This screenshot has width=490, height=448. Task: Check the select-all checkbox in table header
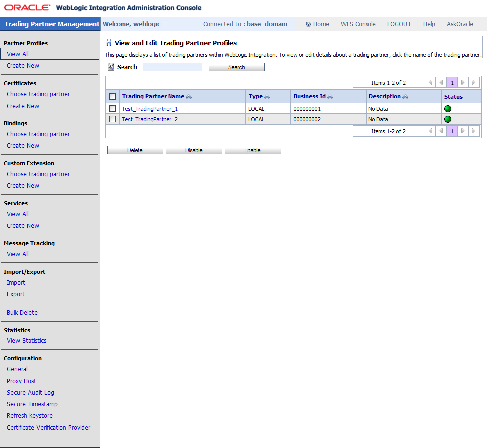112,96
